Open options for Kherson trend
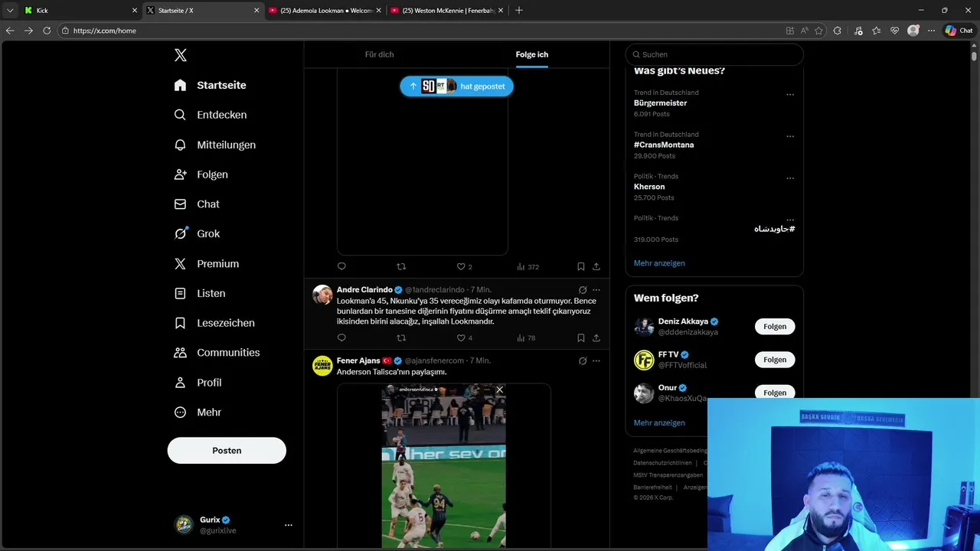Image resolution: width=980 pixels, height=551 pixels. click(x=790, y=178)
